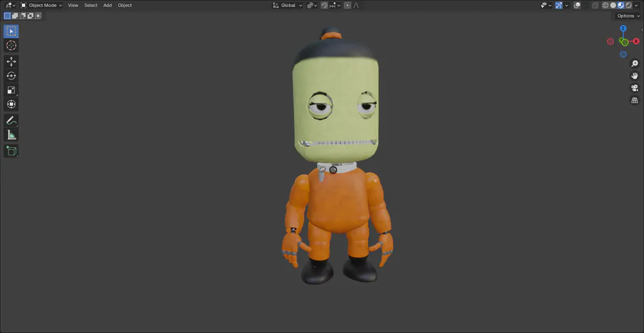This screenshot has width=644, height=333.
Task: Activate the Move tool
Action: click(x=11, y=61)
